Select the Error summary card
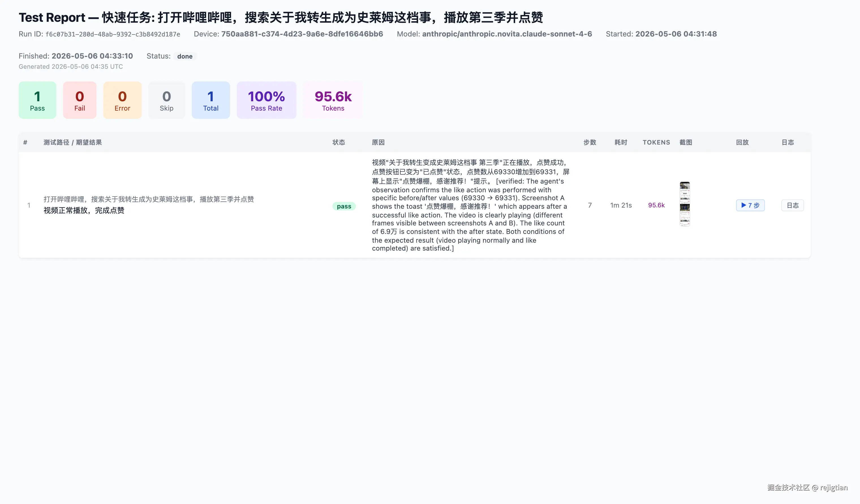860x504 pixels. pos(122,100)
